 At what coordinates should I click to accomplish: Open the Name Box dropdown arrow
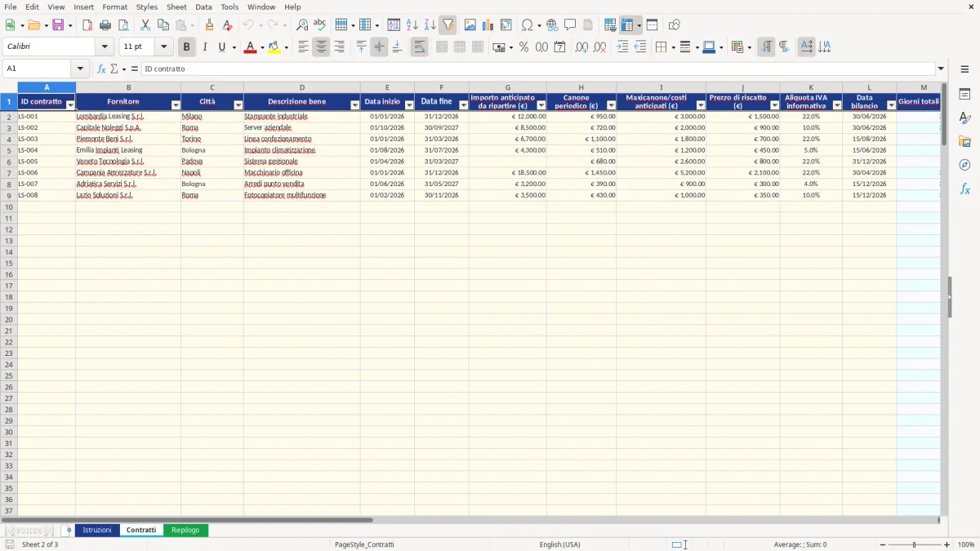pyautogui.click(x=80, y=69)
